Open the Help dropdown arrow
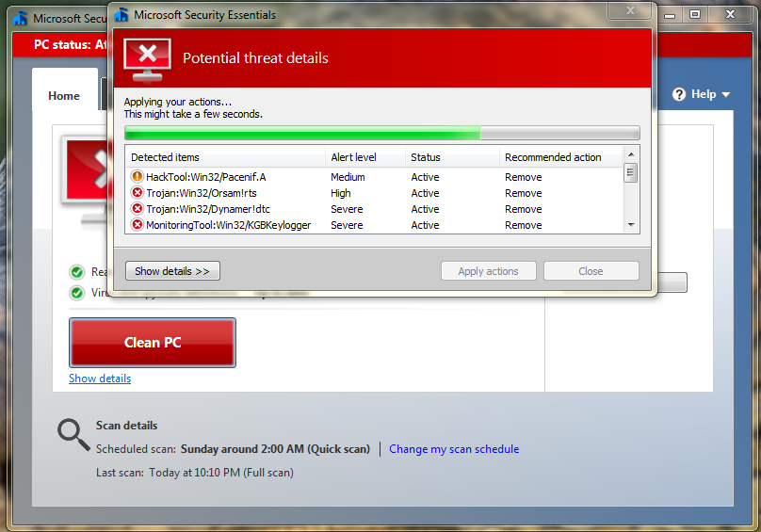Screen dimensions: 761x532 point(726,95)
